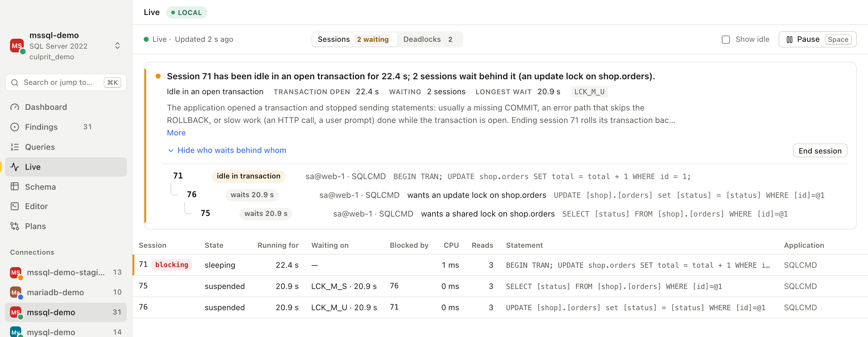Viewport: 868px width, 337px height.
Task: Click the Statement column header
Action: (524, 246)
